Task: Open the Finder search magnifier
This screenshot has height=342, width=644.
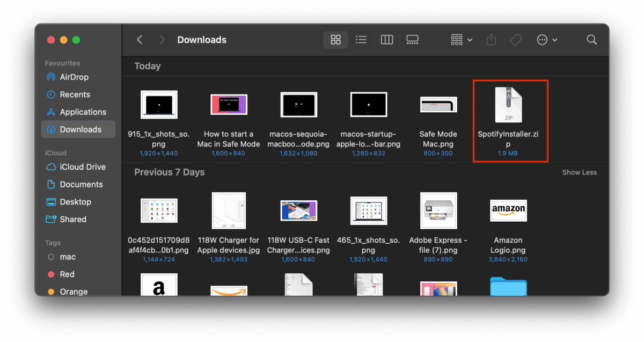Action: pos(592,40)
